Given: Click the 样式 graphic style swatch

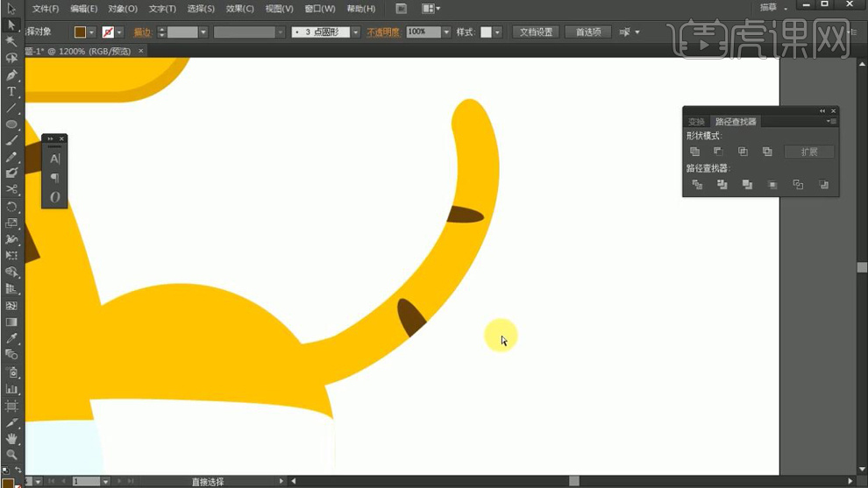Looking at the screenshot, I should [486, 32].
